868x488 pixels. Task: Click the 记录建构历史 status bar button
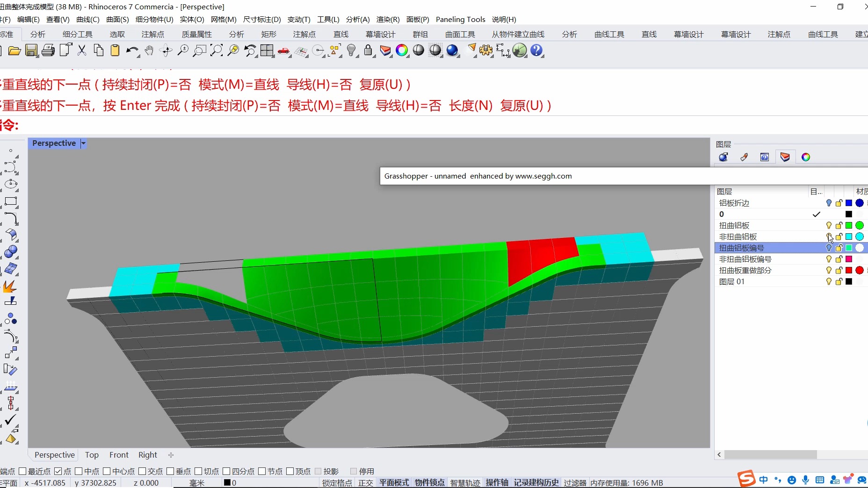pyautogui.click(x=535, y=482)
